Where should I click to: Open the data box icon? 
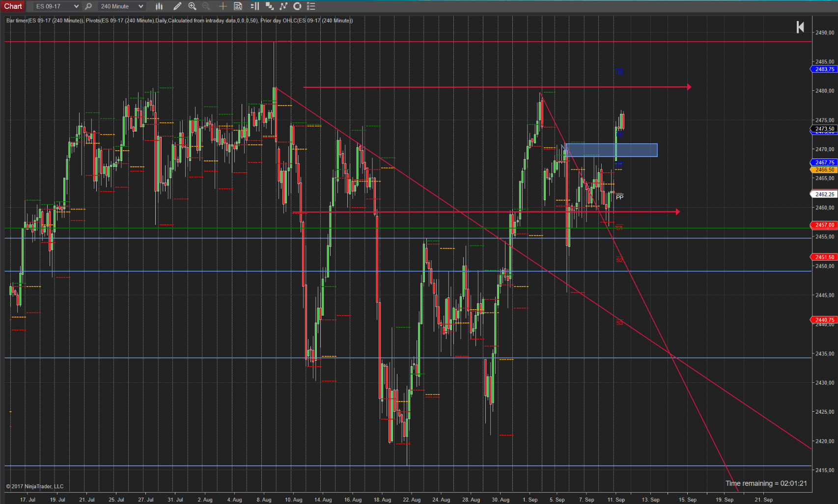(238, 6)
